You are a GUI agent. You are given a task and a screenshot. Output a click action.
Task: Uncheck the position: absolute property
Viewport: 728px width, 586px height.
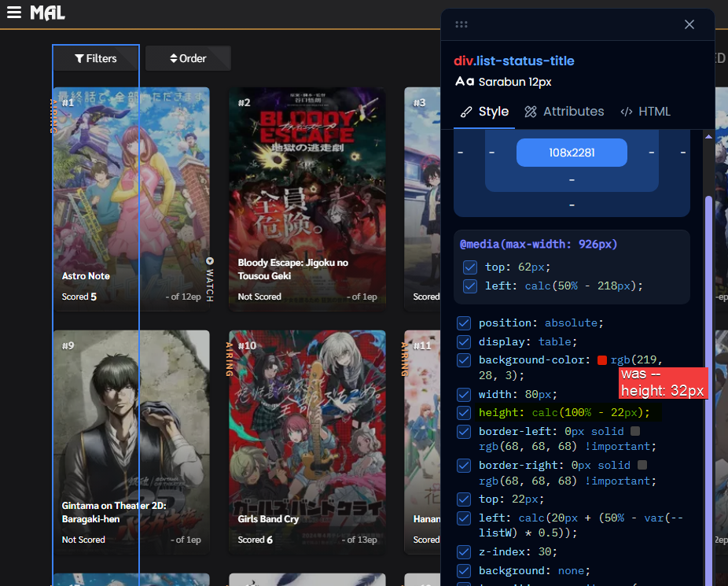click(x=464, y=323)
